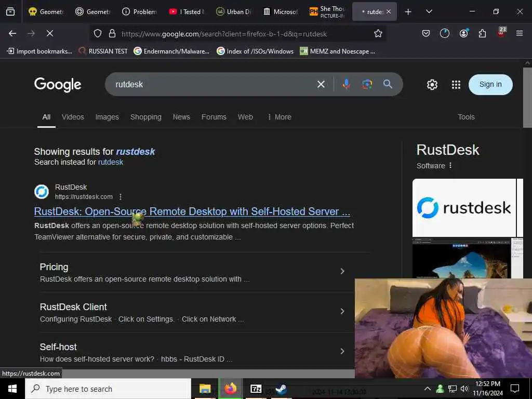This screenshot has width=532, height=399.
Task: Open MEMZ and Noescape bookmark
Action: (338, 51)
